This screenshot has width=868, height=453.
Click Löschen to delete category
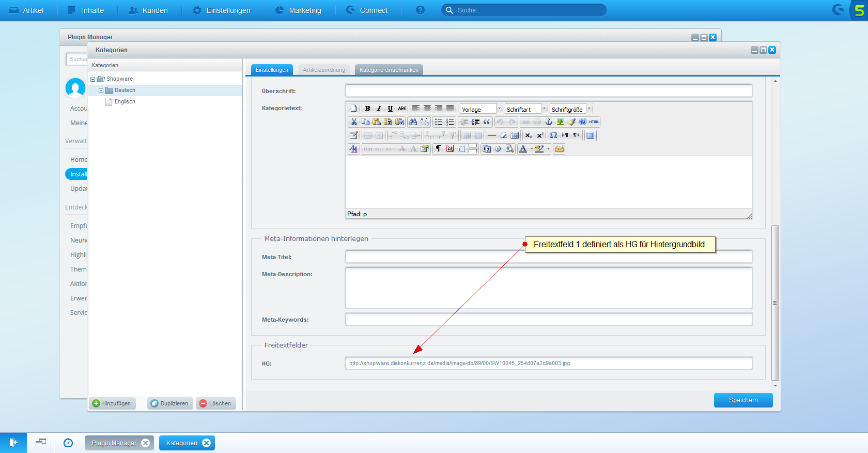coord(215,403)
